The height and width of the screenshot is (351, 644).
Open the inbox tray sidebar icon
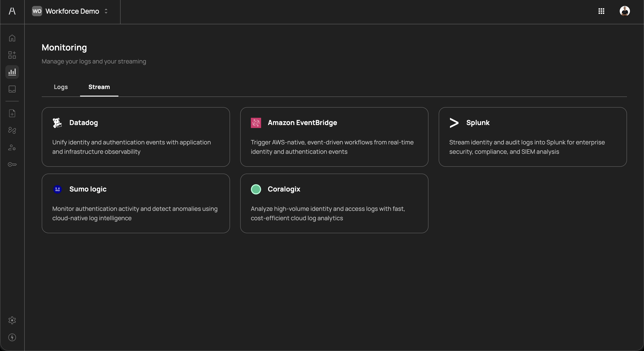[12, 89]
